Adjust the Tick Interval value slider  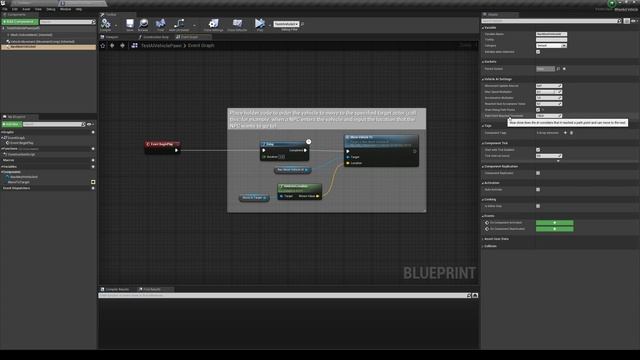pyautogui.click(x=549, y=156)
